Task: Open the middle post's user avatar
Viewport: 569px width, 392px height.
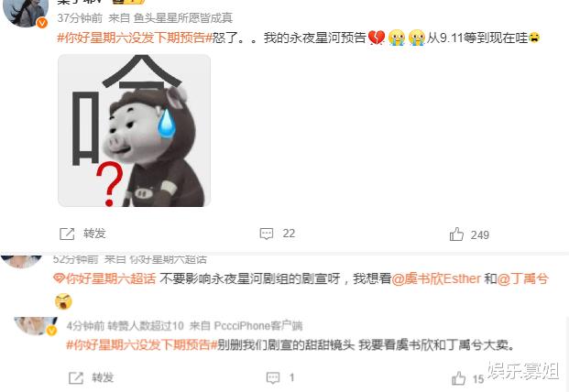Action: 21,261
